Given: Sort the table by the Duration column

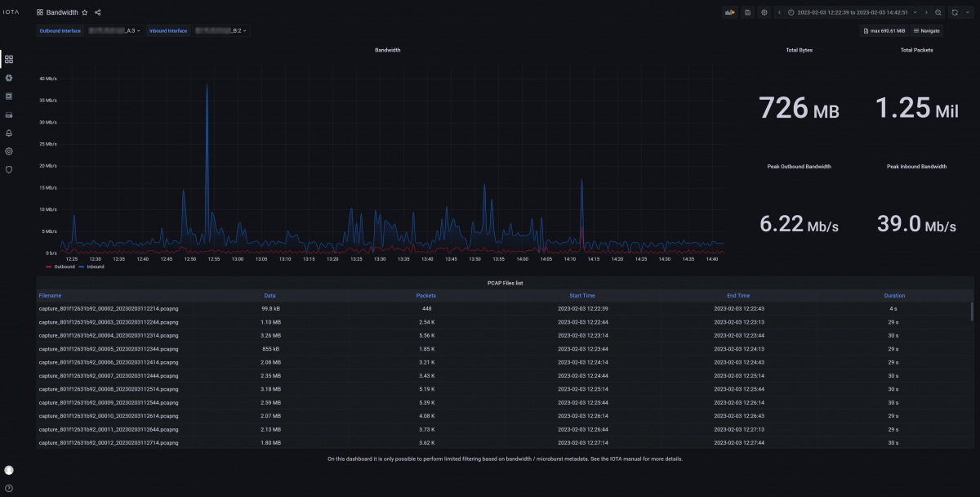Looking at the screenshot, I should pyautogui.click(x=894, y=295).
